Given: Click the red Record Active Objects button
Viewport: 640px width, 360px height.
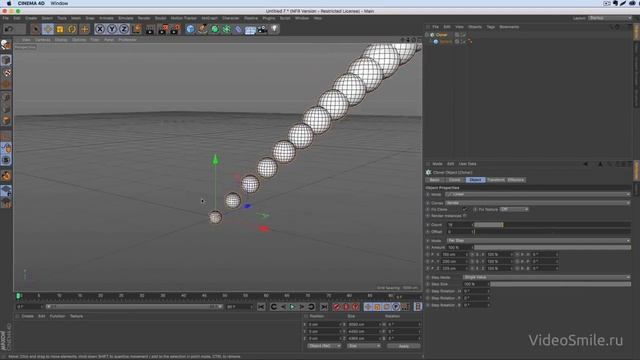Looking at the screenshot, I should pyautogui.click(x=336, y=307).
